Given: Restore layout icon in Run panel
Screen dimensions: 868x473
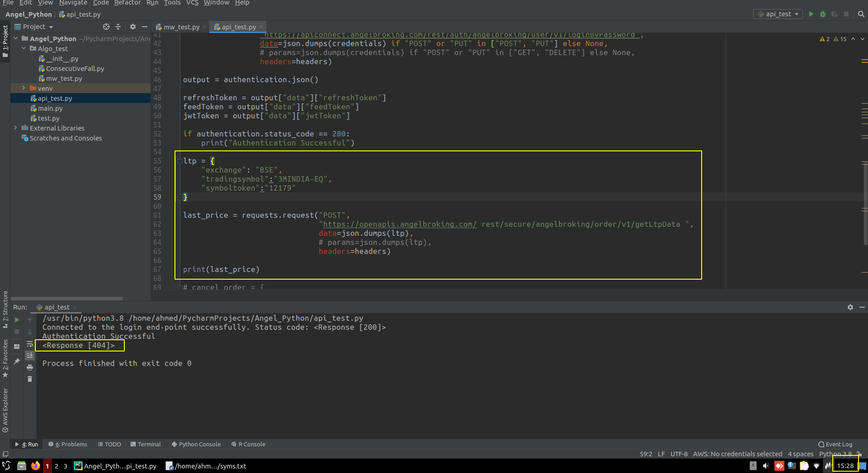Looking at the screenshot, I should pos(17,347).
